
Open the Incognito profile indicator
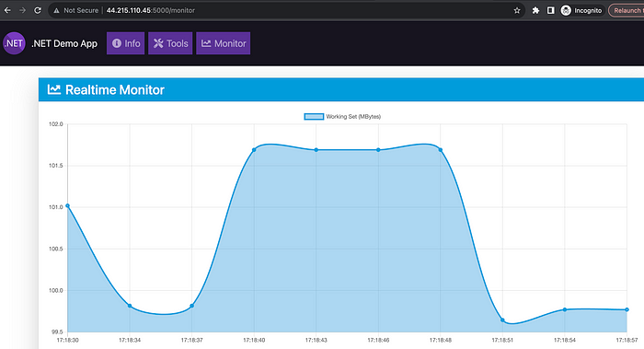[x=581, y=11]
